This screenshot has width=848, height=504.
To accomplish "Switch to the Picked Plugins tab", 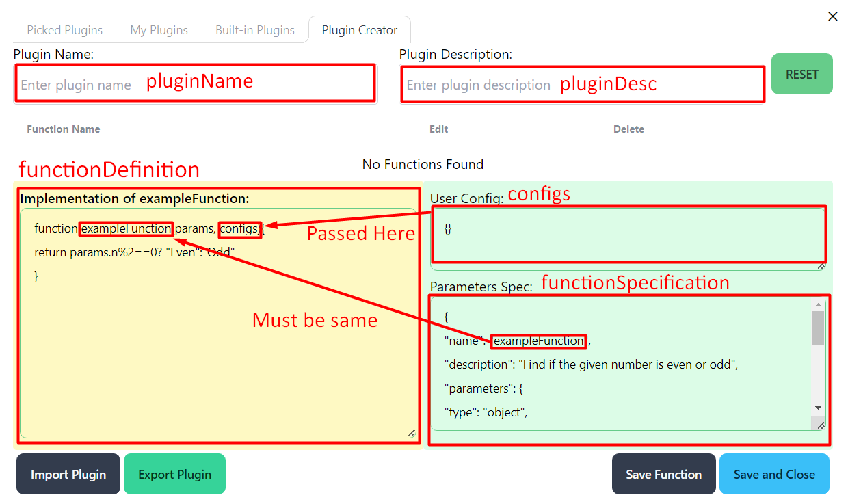I will [x=64, y=29].
